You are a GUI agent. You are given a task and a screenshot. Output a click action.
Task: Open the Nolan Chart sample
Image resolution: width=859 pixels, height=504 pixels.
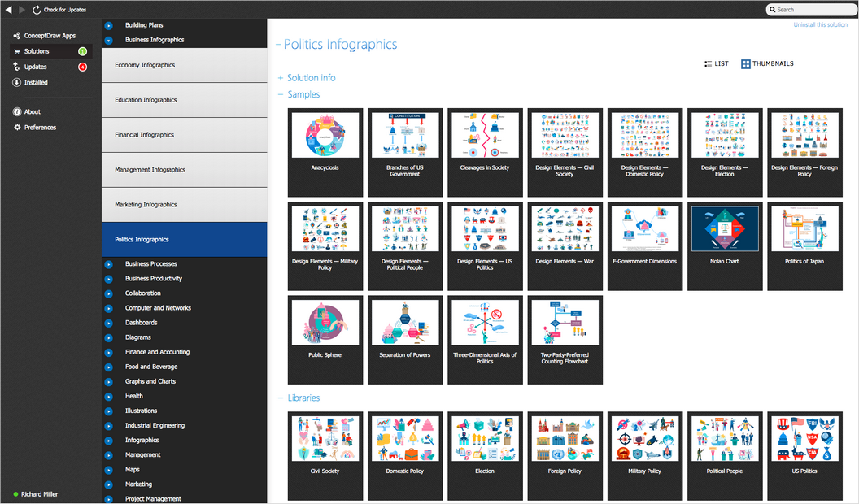(x=725, y=245)
